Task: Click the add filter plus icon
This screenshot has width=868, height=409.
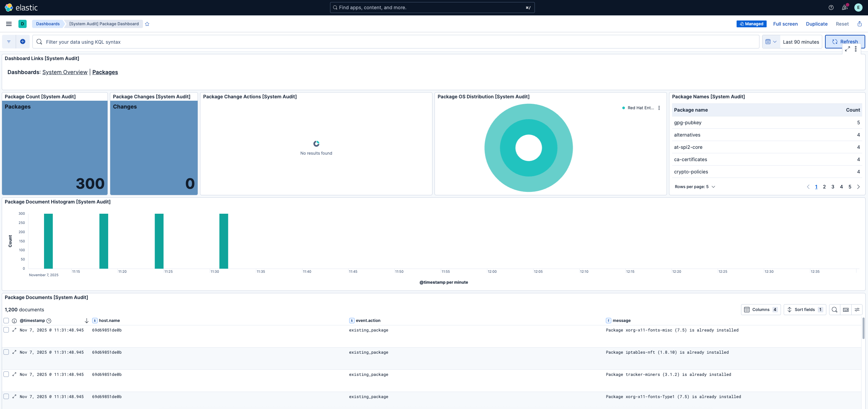Action: (x=23, y=42)
